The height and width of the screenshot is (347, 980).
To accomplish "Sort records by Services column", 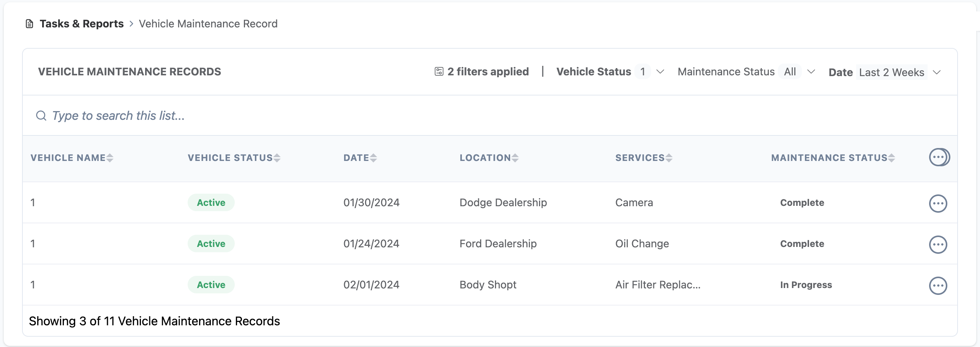I will coord(669,158).
